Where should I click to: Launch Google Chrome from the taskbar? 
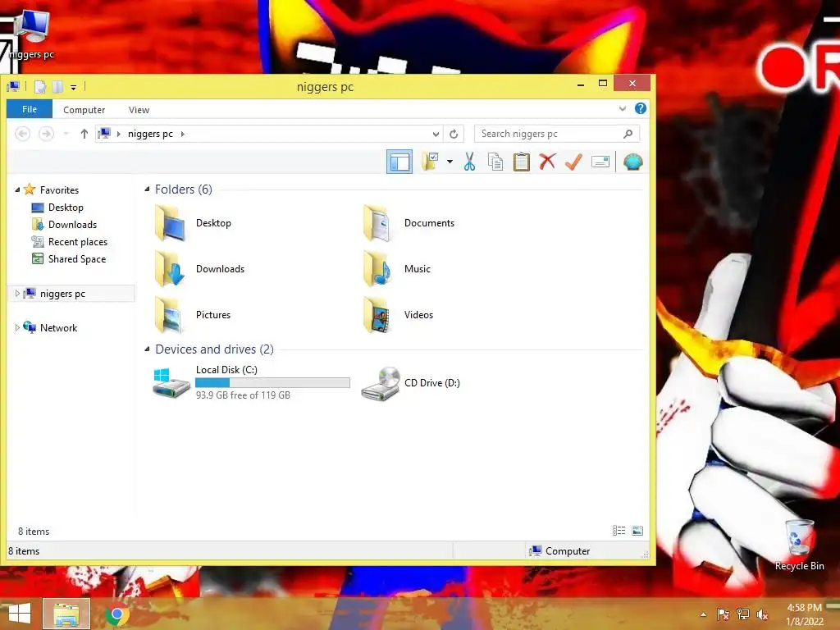(117, 614)
